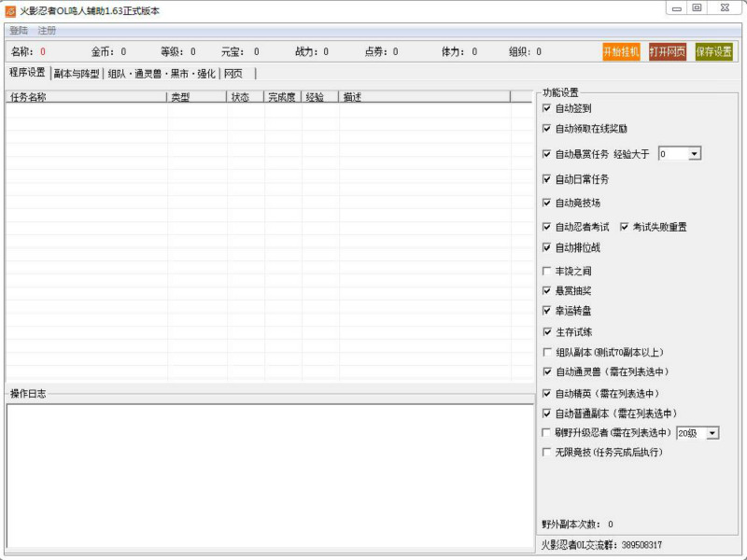747x560 pixels.
Task: Click the 类型 column header
Action: pos(197,97)
